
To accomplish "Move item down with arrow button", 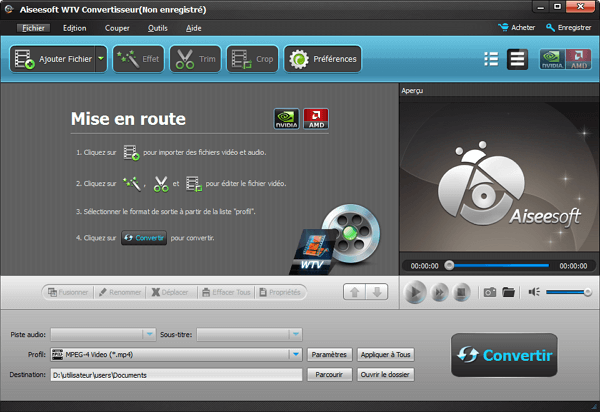I will [x=377, y=292].
